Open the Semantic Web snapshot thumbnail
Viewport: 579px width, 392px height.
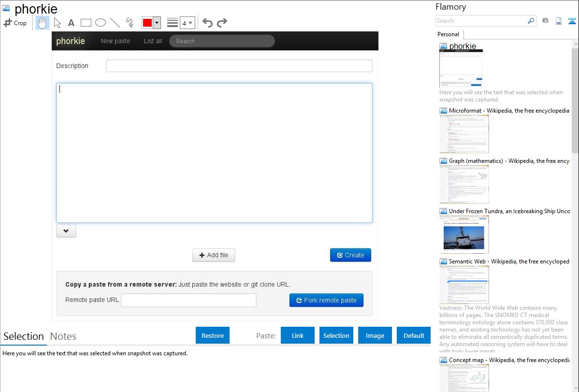[x=464, y=284]
